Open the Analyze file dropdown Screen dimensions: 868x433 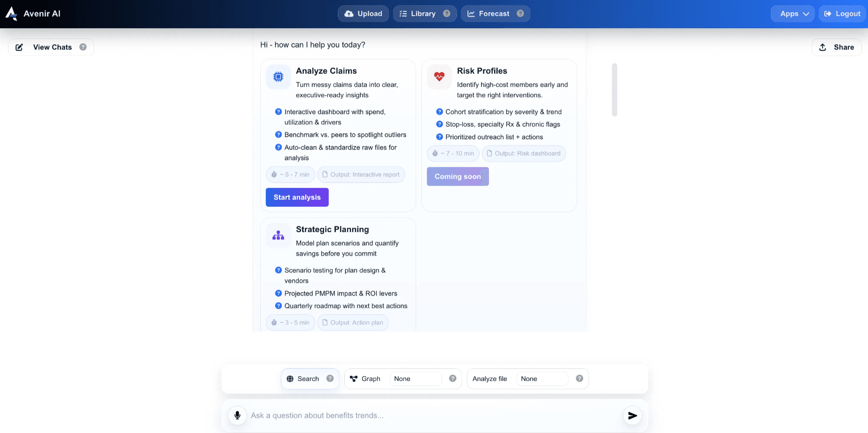542,379
